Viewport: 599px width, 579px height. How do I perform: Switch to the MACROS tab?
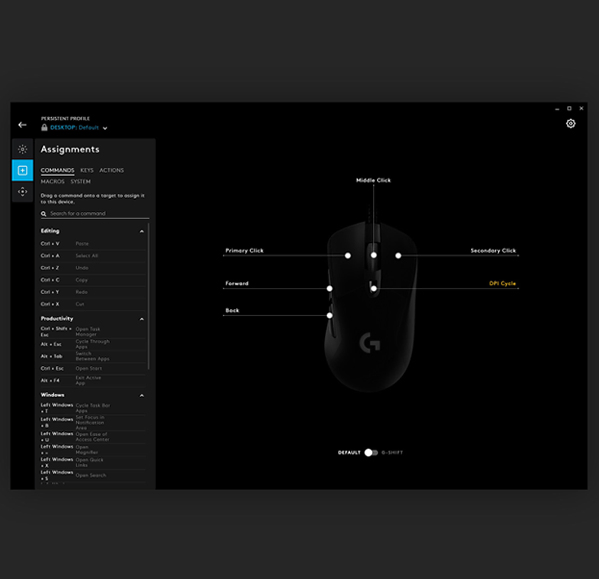point(53,181)
